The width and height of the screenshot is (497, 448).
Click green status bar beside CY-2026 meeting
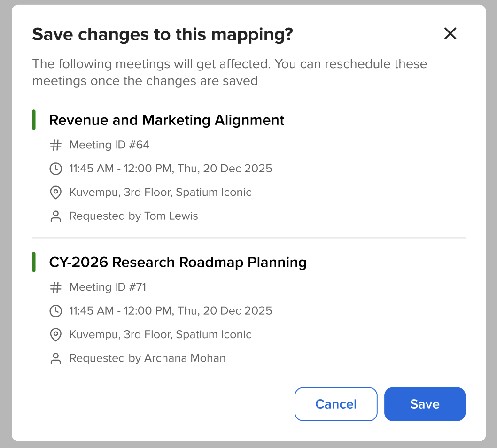(34, 262)
